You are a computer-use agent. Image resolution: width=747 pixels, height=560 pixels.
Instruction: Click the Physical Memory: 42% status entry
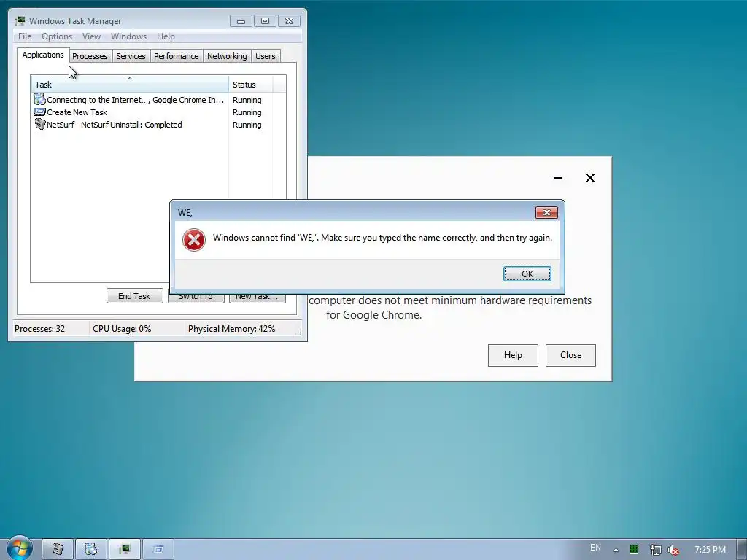[x=231, y=329]
